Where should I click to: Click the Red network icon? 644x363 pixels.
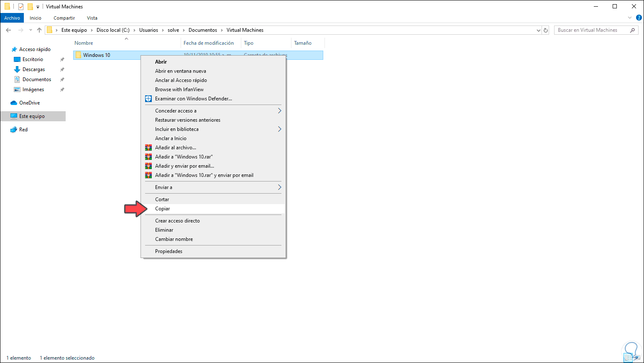pos(13,130)
